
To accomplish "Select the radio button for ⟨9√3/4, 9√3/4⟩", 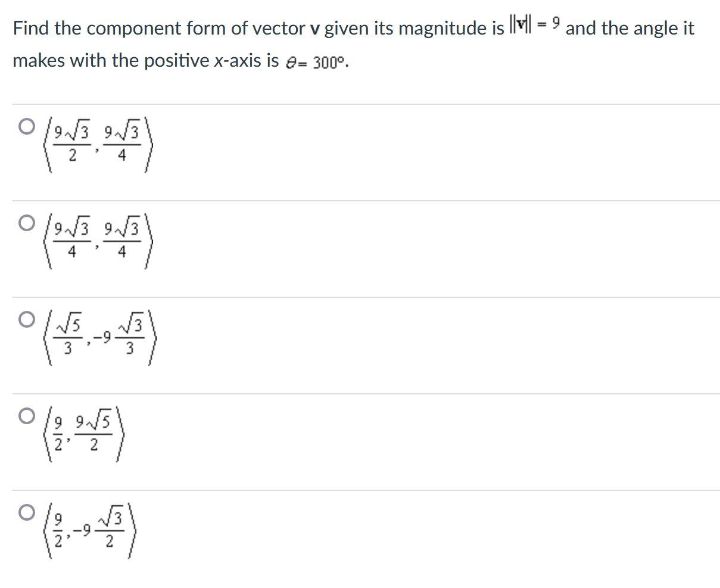I will tap(26, 223).
